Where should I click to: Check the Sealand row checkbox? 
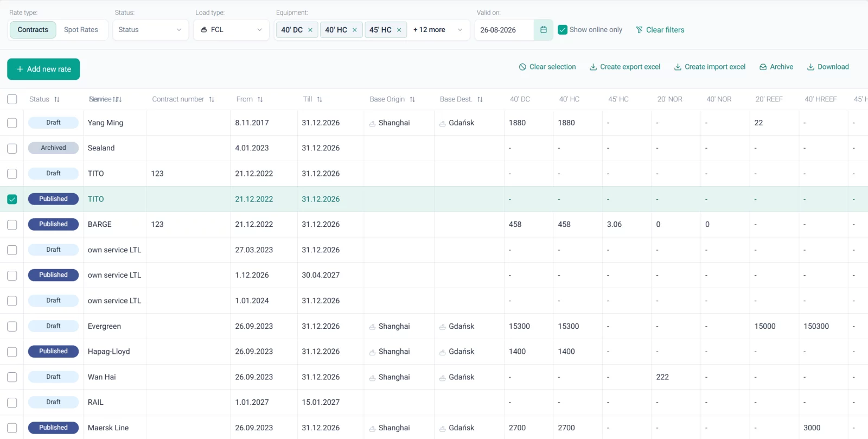tap(12, 148)
